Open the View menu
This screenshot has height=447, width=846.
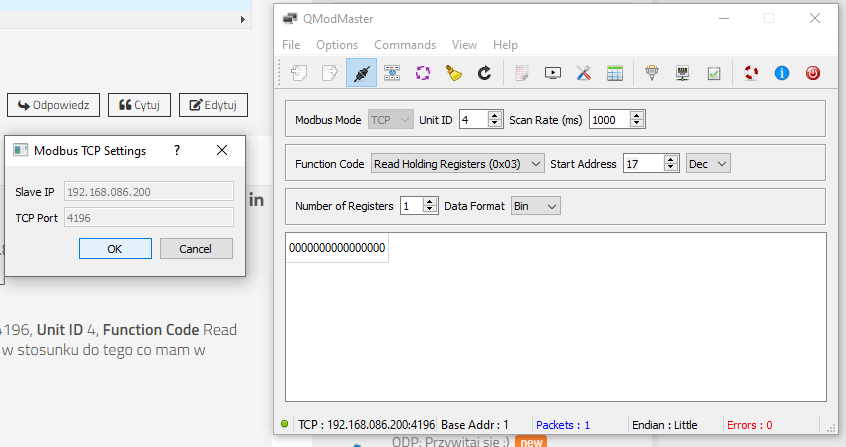(x=464, y=45)
